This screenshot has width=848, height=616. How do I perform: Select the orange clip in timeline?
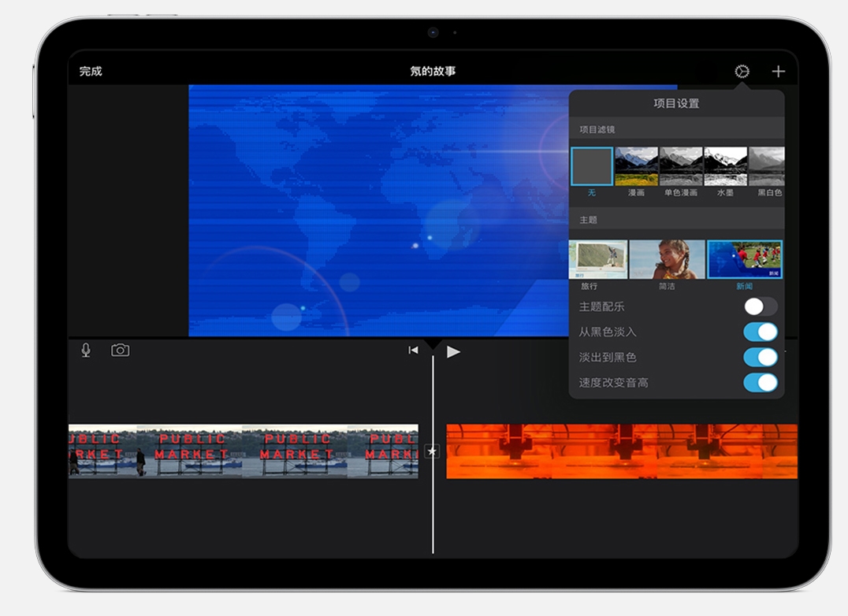(x=621, y=451)
